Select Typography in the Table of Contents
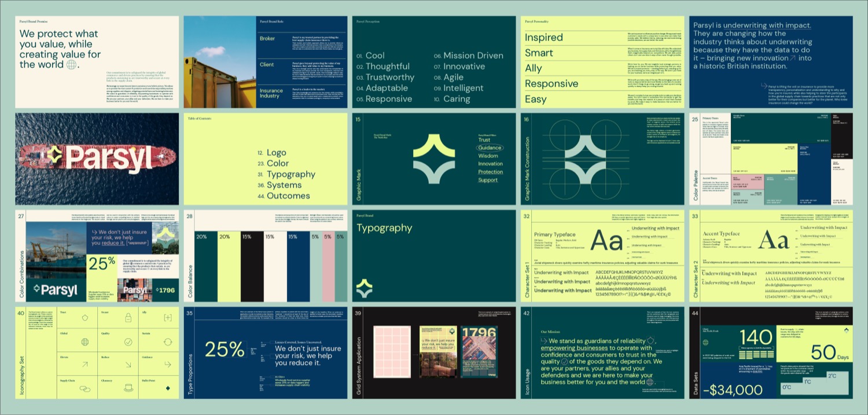The height and width of the screenshot is (415, 868). (290, 174)
